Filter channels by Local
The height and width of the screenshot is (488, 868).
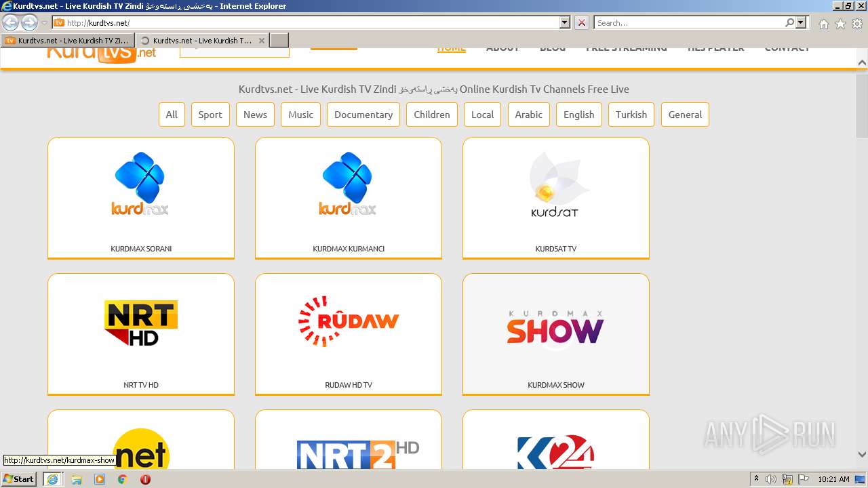(482, 115)
